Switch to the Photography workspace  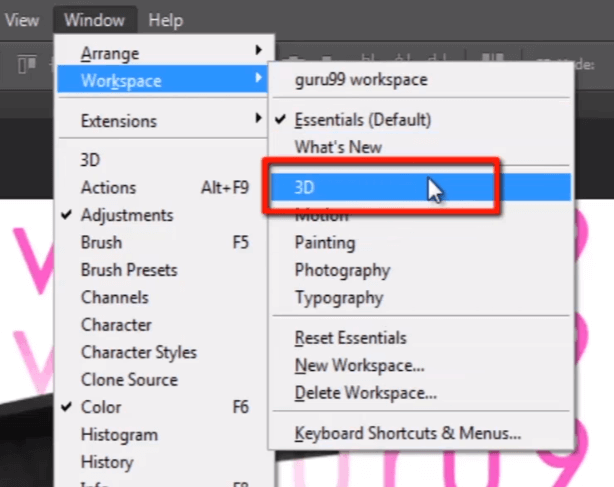tap(342, 270)
